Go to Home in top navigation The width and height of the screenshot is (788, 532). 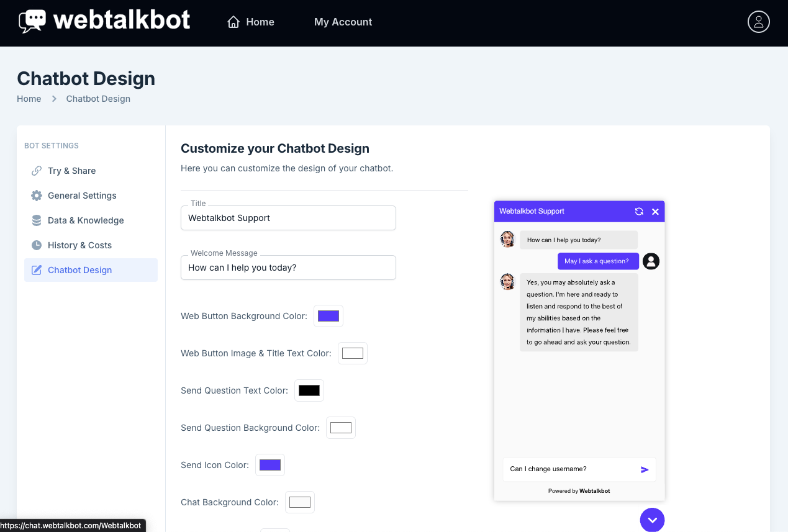click(x=251, y=22)
